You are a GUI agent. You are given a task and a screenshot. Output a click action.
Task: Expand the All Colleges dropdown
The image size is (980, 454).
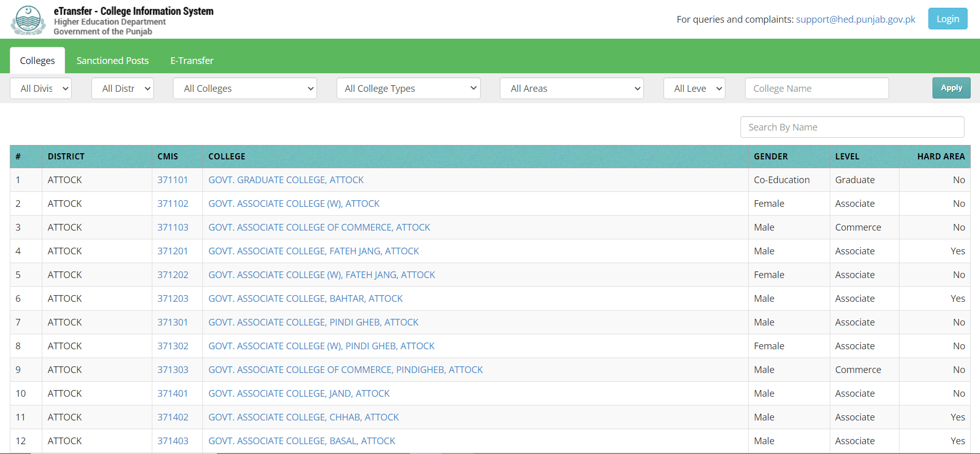pyautogui.click(x=245, y=88)
